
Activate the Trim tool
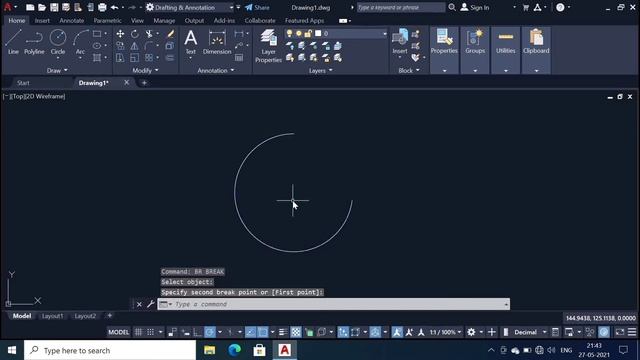[149, 34]
